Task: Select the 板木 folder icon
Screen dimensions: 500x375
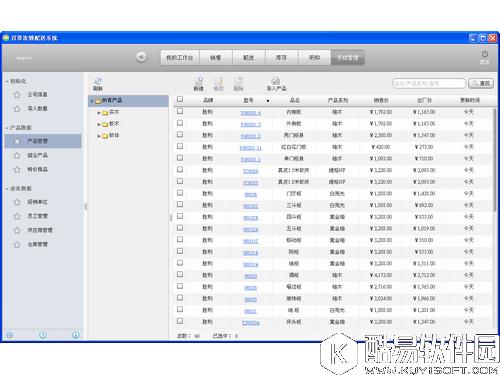Action: (x=105, y=124)
